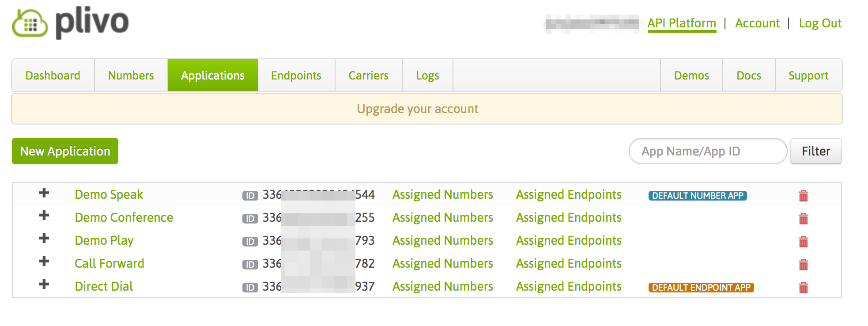Open the Numbers tab
The image size is (868, 326).
coord(131,76)
